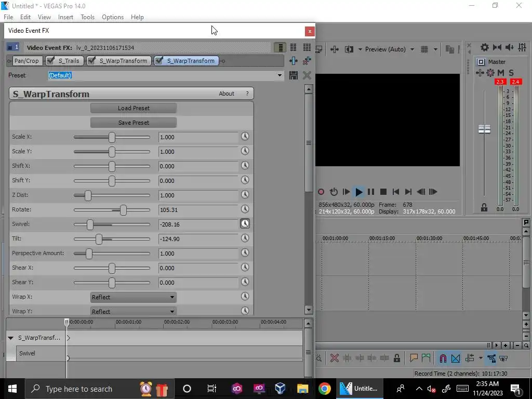
Task: Switch FX view to single-column list icon
Action: pos(280,47)
